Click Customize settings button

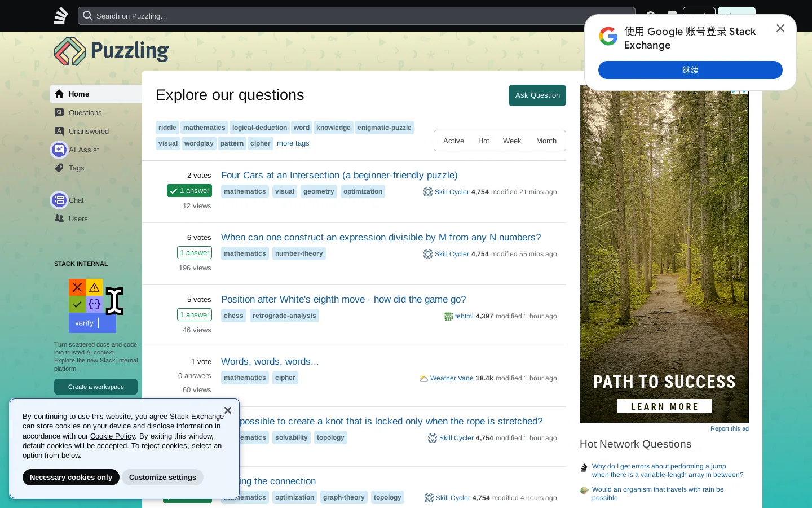162,478
